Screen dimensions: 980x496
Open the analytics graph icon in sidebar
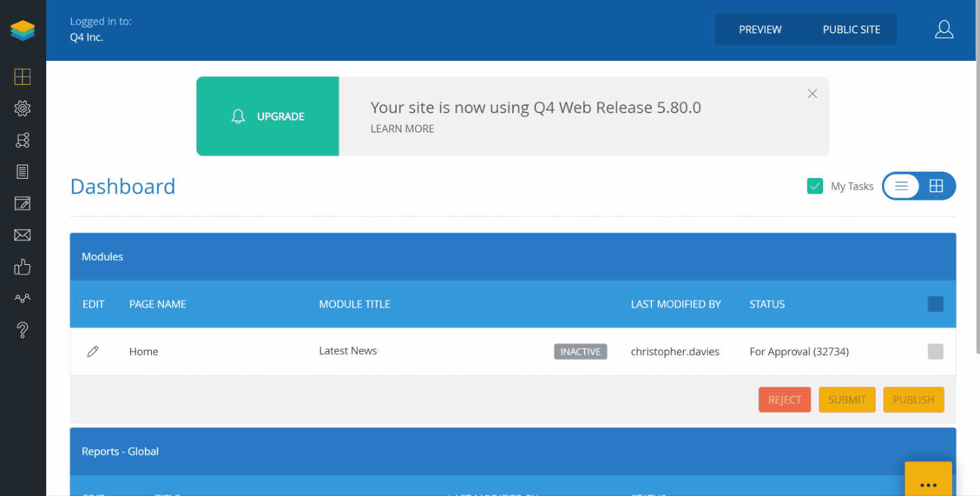tap(22, 298)
